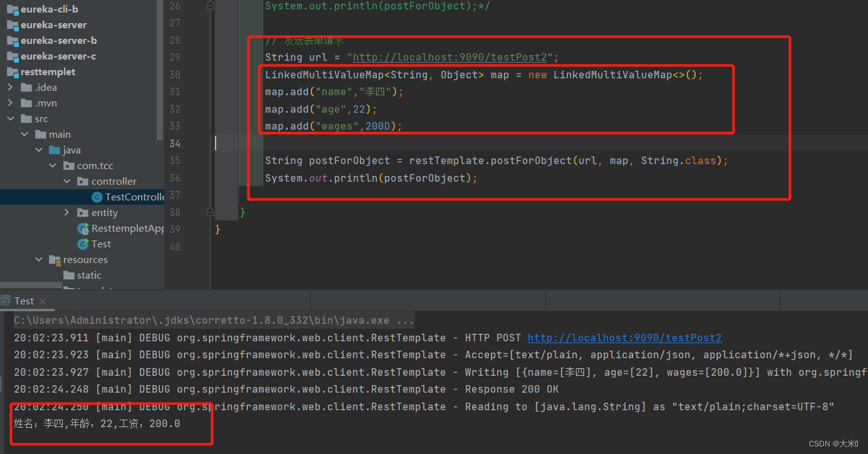
Task: Click the main folder icon
Action: click(40, 135)
